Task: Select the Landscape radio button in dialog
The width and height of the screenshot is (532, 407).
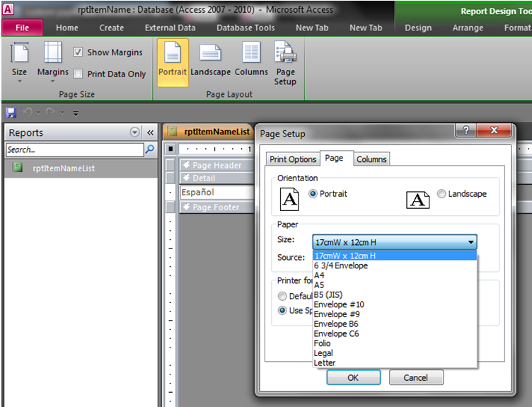Action: (441, 193)
